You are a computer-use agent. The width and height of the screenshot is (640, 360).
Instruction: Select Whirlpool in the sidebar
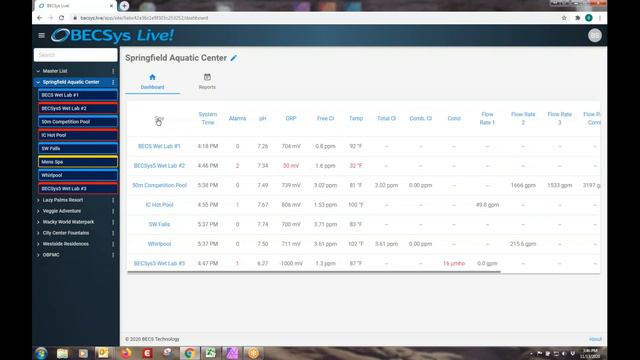pos(78,175)
